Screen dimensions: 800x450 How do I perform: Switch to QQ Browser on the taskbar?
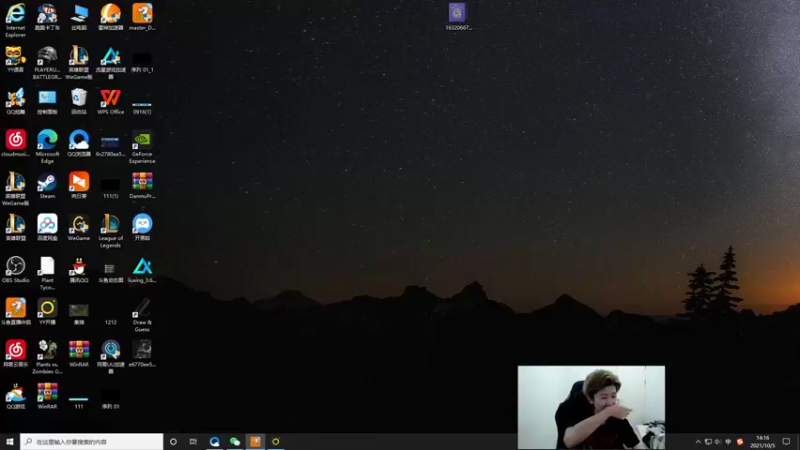pos(214,441)
